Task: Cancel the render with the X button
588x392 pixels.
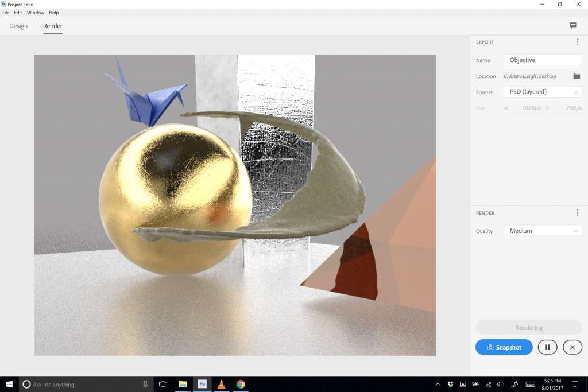Action: click(572, 347)
